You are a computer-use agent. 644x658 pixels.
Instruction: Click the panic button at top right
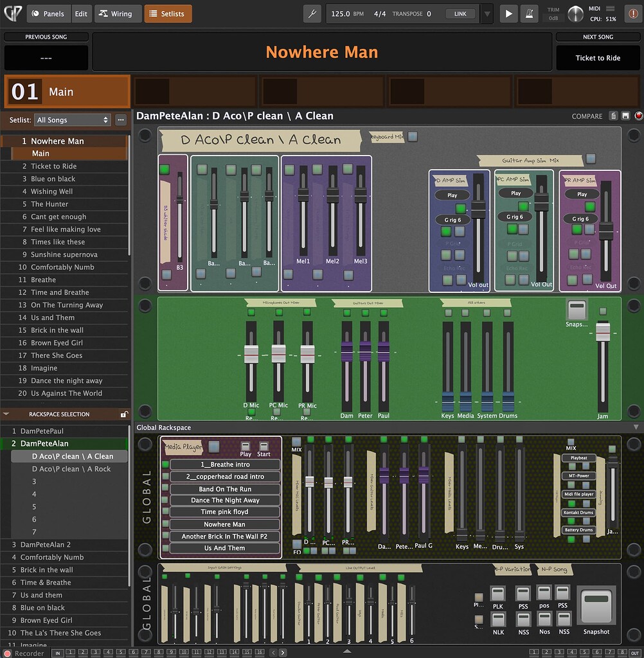click(633, 13)
